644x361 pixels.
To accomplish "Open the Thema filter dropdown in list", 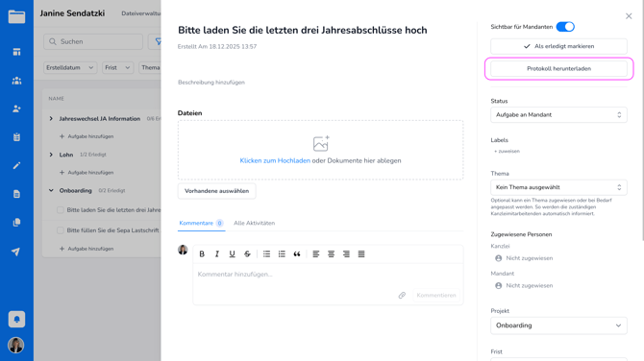I will coord(150,67).
